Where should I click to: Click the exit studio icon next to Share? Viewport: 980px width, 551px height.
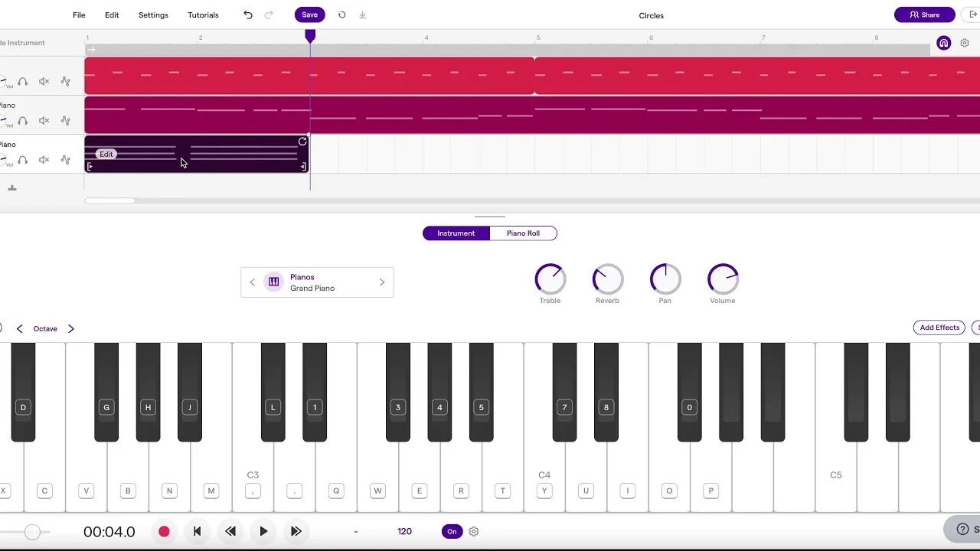tap(972, 15)
